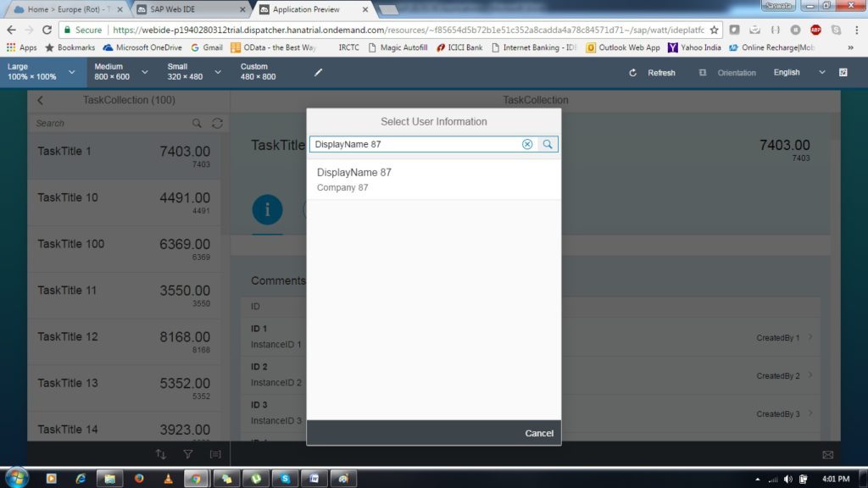Click the master list Search field
This screenshot has width=868, height=488.
click(x=111, y=123)
